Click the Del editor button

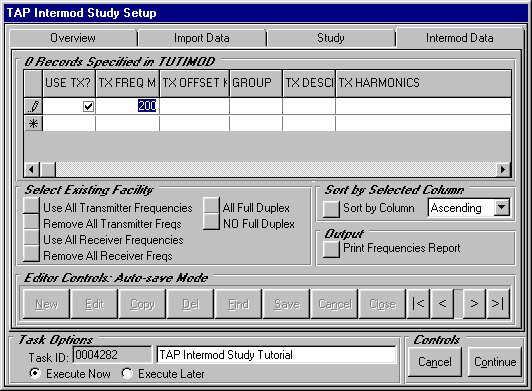(x=191, y=303)
